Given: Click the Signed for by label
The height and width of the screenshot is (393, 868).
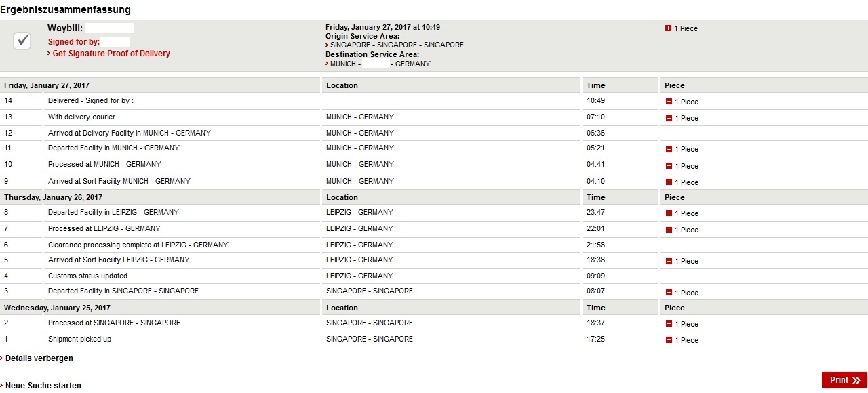Looking at the screenshot, I should tap(74, 42).
